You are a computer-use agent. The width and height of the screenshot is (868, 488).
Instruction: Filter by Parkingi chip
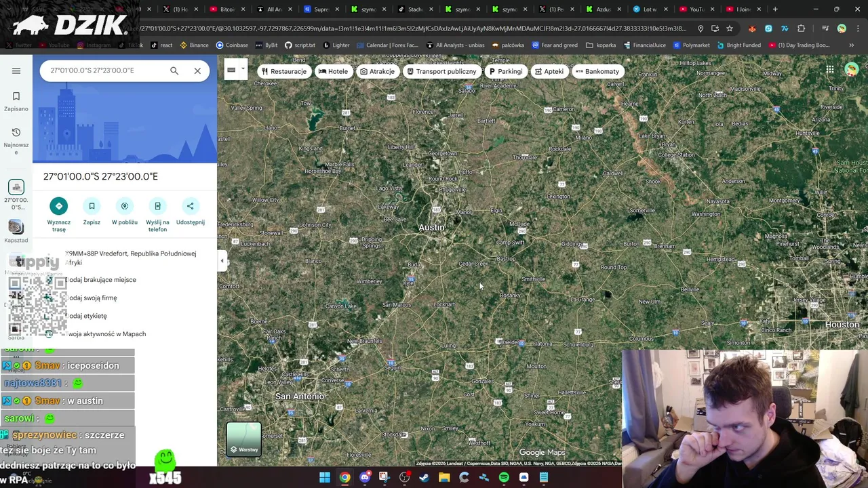click(506, 71)
